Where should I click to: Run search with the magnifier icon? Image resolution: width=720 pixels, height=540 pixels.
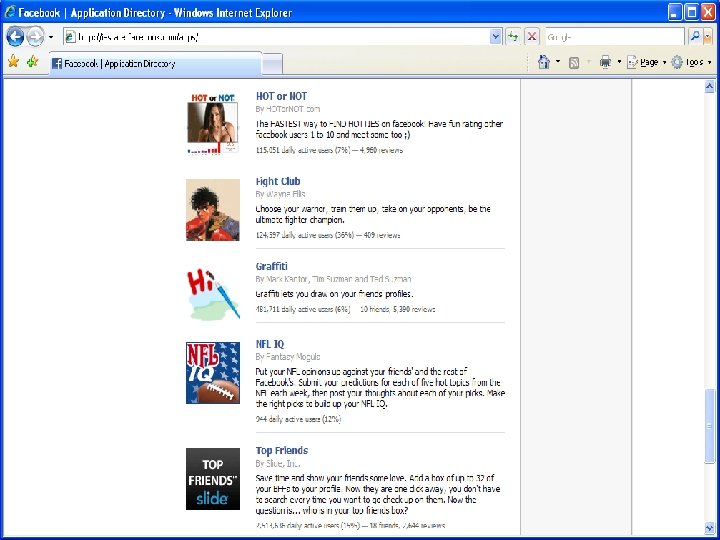695,37
